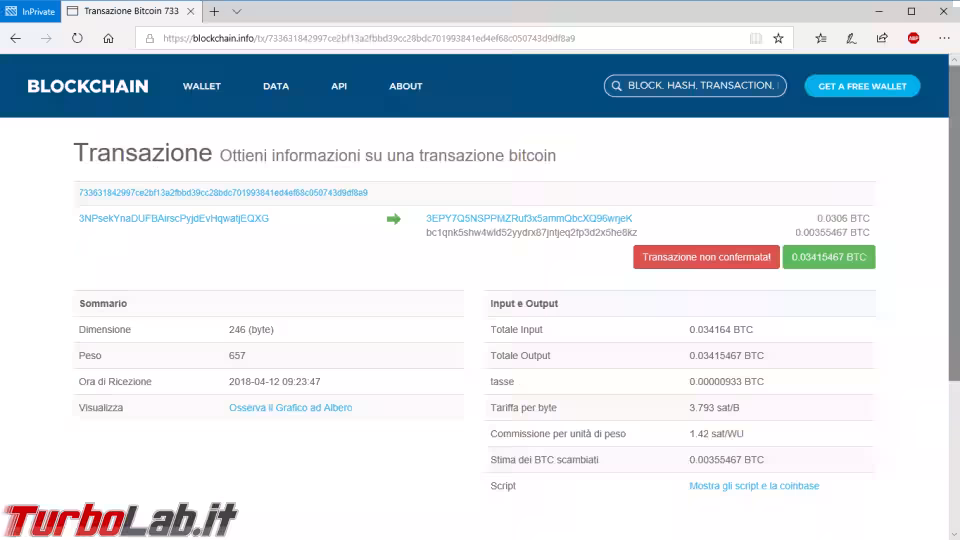This screenshot has height=540, width=960.
Task: Open the red ABP extension icon
Action: 913,38
